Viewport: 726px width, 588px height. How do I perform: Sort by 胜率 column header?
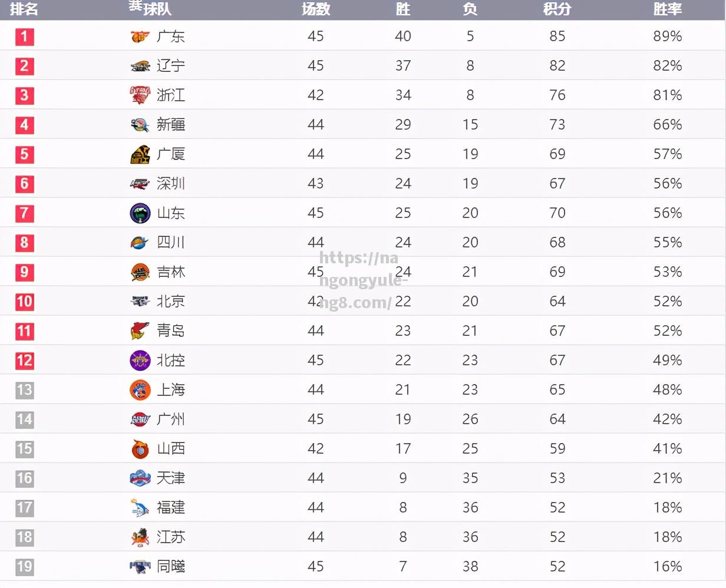coord(668,9)
